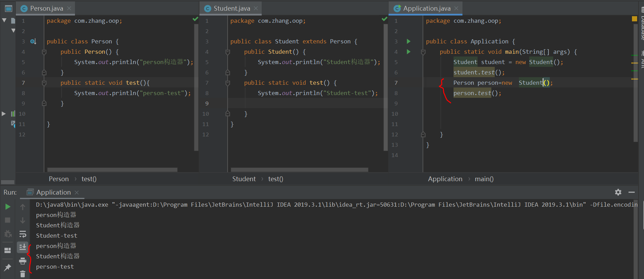Screen dimensions: 644x279
Task: Click the subclassed gutter icon on Person class
Action: 33,41
